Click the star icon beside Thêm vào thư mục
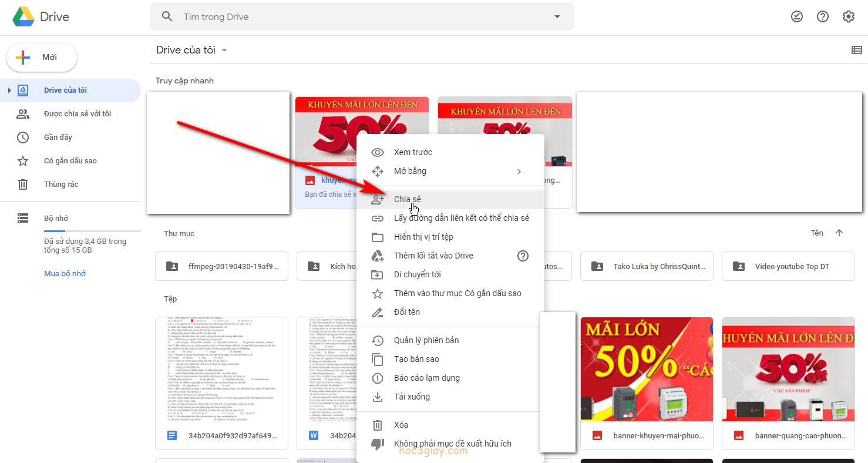The image size is (868, 463). point(378,293)
